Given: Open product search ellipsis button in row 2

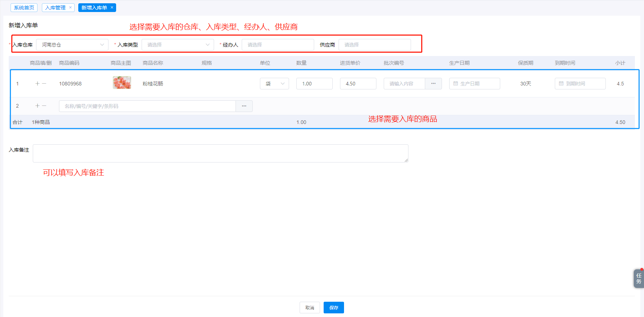Looking at the screenshot, I should pos(244,106).
